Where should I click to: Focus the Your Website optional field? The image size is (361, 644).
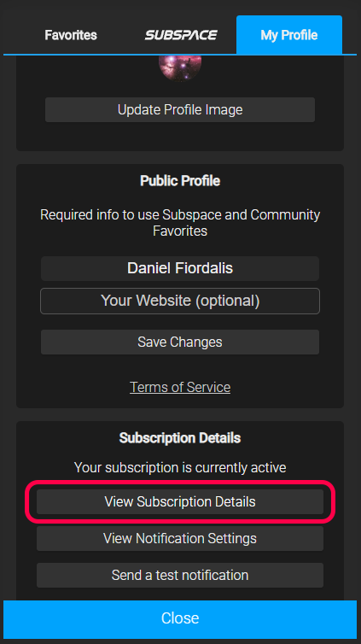pyautogui.click(x=180, y=301)
